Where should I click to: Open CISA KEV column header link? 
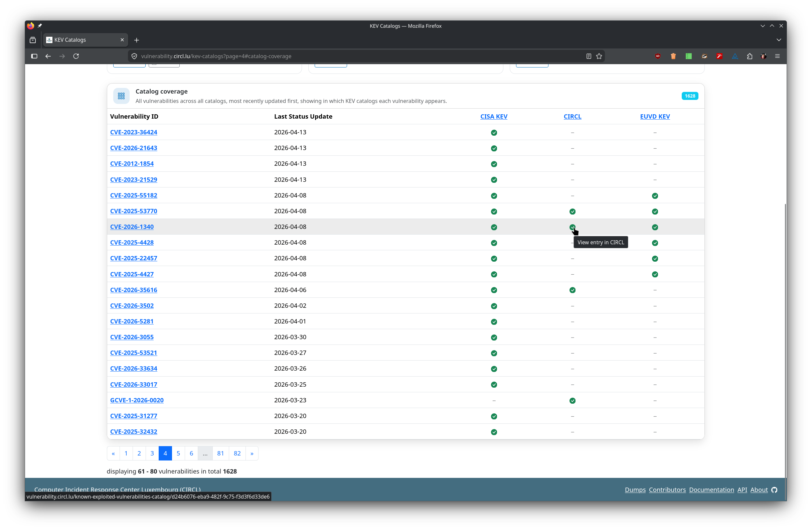click(x=494, y=116)
